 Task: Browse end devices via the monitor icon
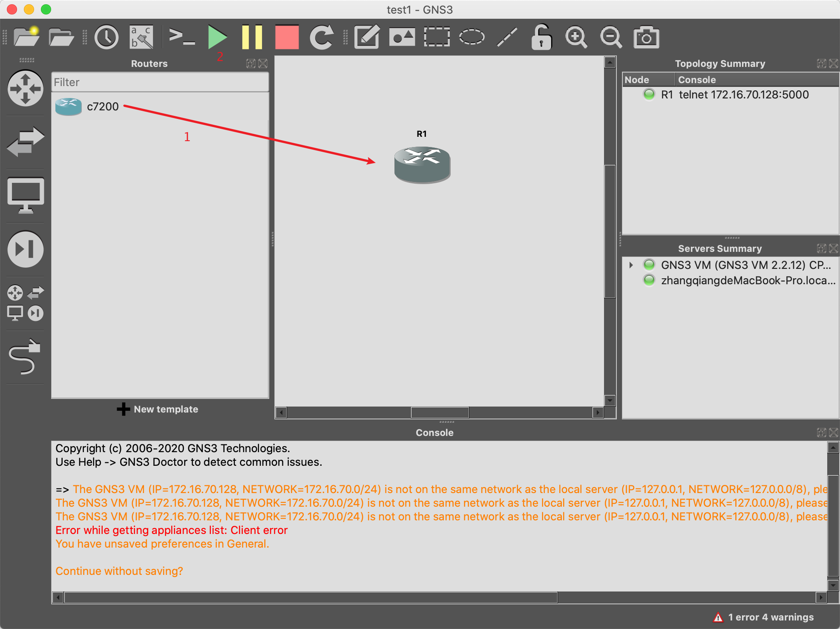click(26, 195)
